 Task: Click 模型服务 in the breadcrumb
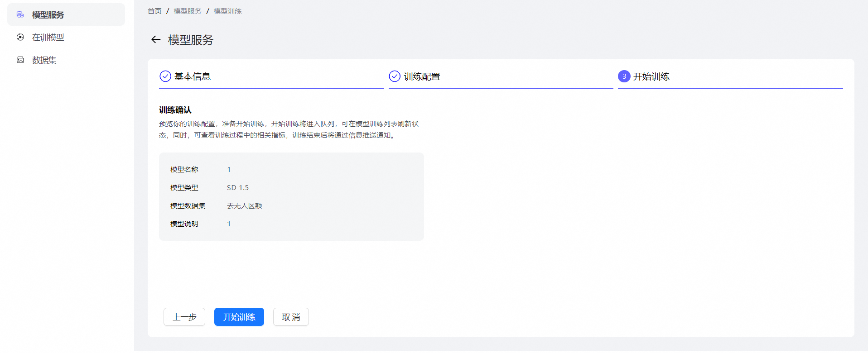pos(188,11)
